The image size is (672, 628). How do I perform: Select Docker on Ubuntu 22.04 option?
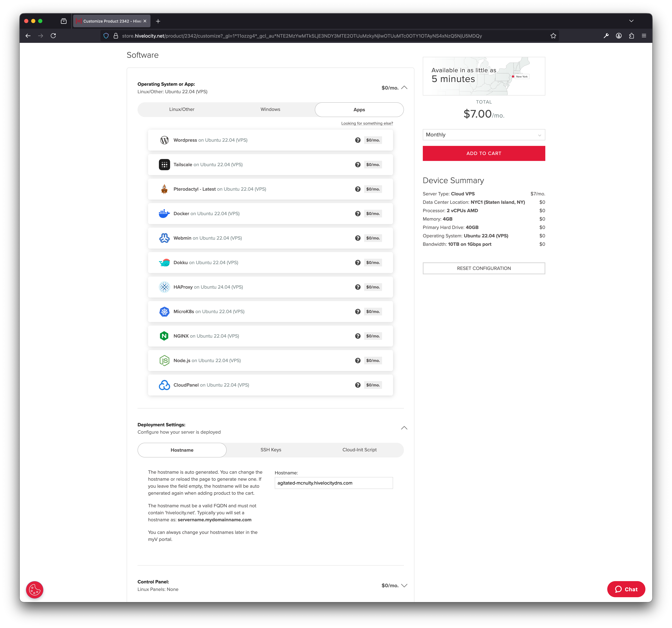pyautogui.click(x=270, y=213)
